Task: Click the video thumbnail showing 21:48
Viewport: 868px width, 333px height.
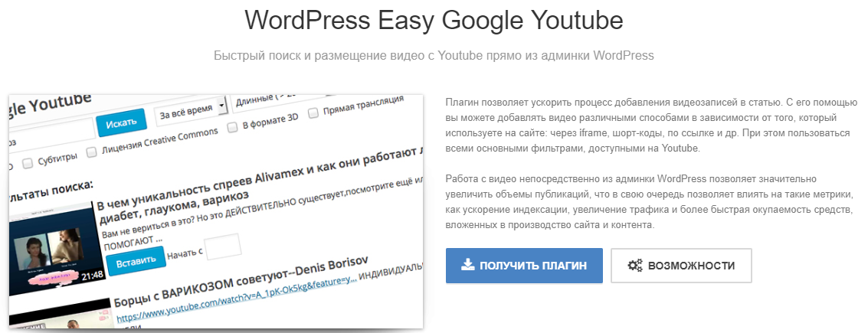Action: tap(57, 248)
